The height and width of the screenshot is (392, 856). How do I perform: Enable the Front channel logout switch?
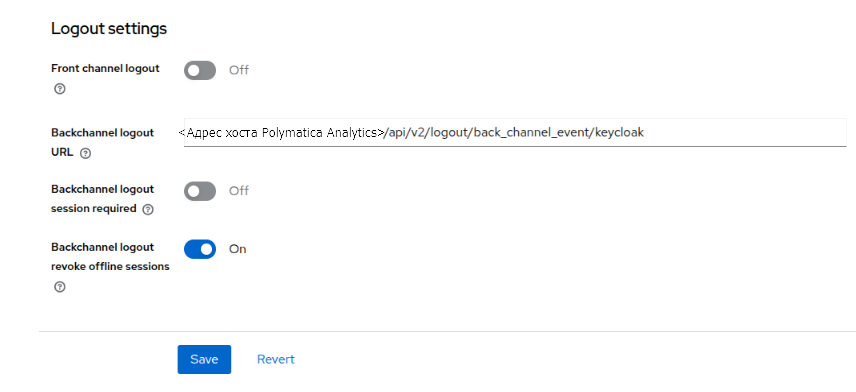pos(200,70)
